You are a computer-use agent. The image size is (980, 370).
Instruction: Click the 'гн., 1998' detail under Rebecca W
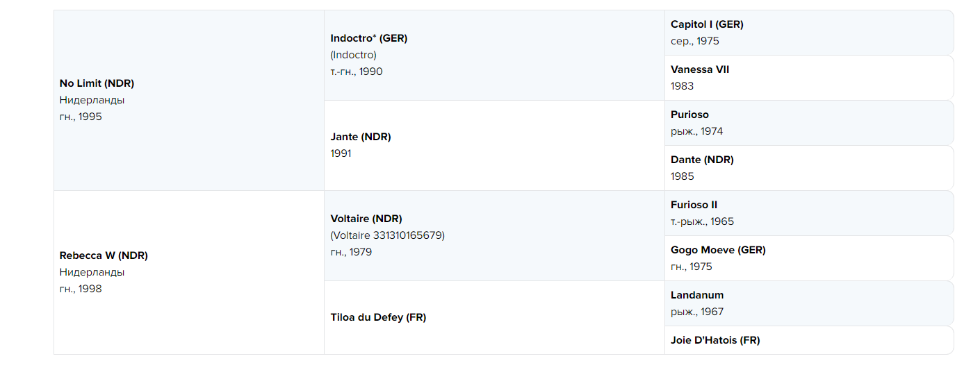81,289
